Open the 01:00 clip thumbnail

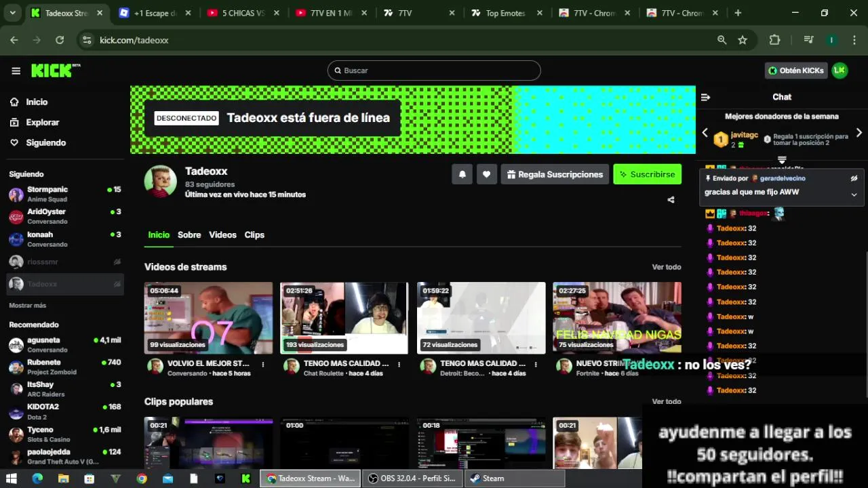coord(344,443)
